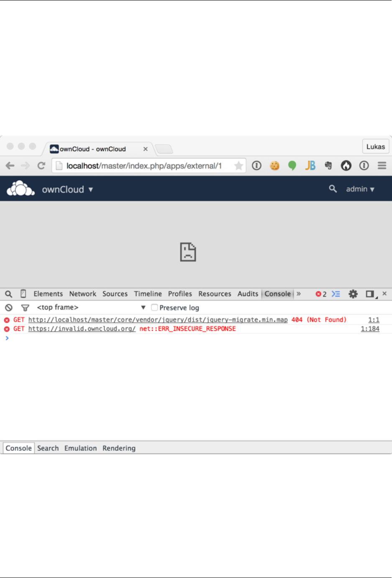Open the JB extension icon
This screenshot has width=392, height=578.
click(x=310, y=166)
